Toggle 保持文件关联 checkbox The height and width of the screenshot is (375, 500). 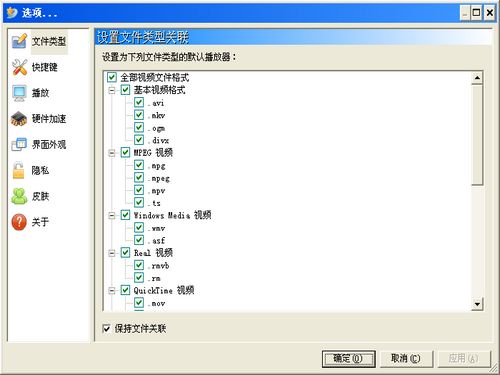[106, 329]
